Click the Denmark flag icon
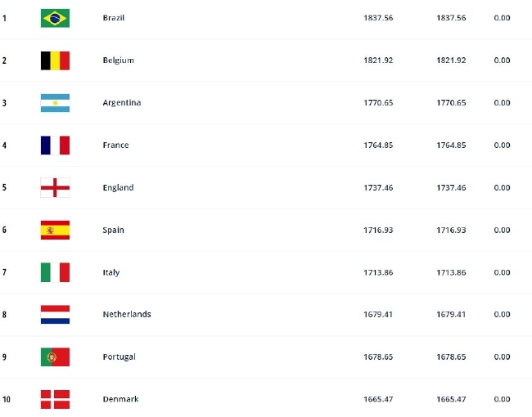Viewport: 532px width, 417px height. click(x=55, y=399)
